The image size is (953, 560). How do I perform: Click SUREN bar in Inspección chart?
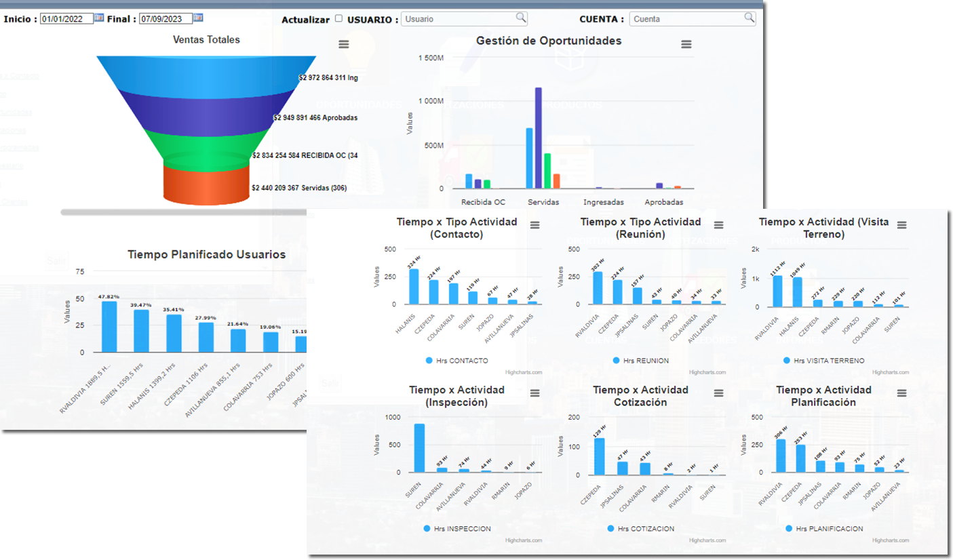click(x=419, y=448)
